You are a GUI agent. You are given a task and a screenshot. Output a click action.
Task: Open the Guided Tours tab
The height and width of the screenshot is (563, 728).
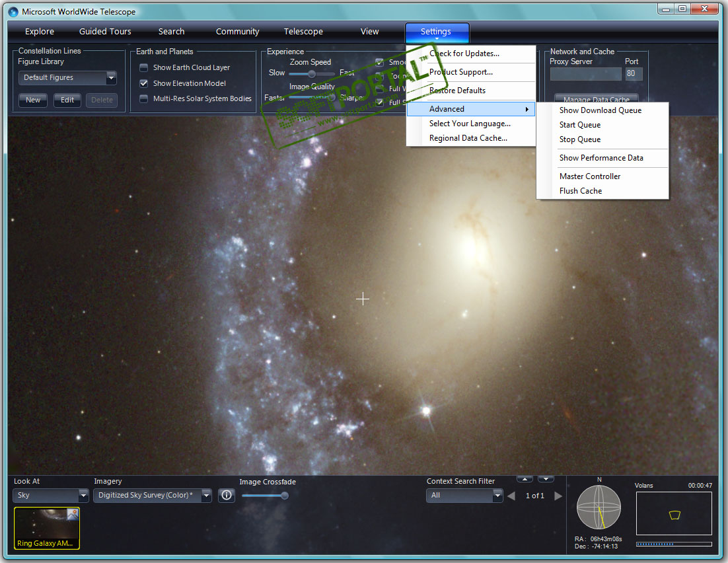tap(105, 32)
